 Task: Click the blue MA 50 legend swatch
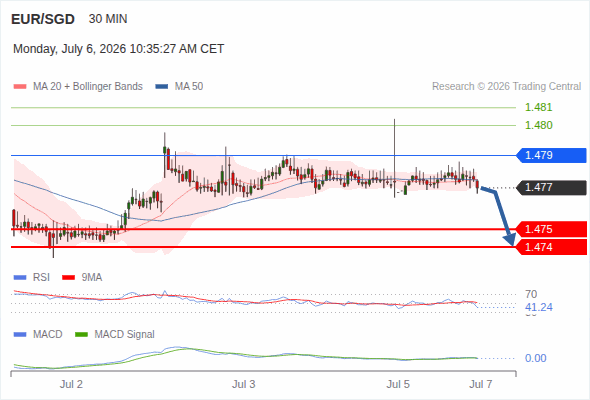click(162, 87)
